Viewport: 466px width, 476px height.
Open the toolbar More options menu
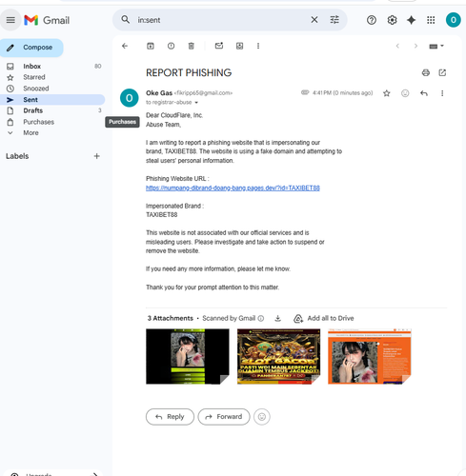258,46
